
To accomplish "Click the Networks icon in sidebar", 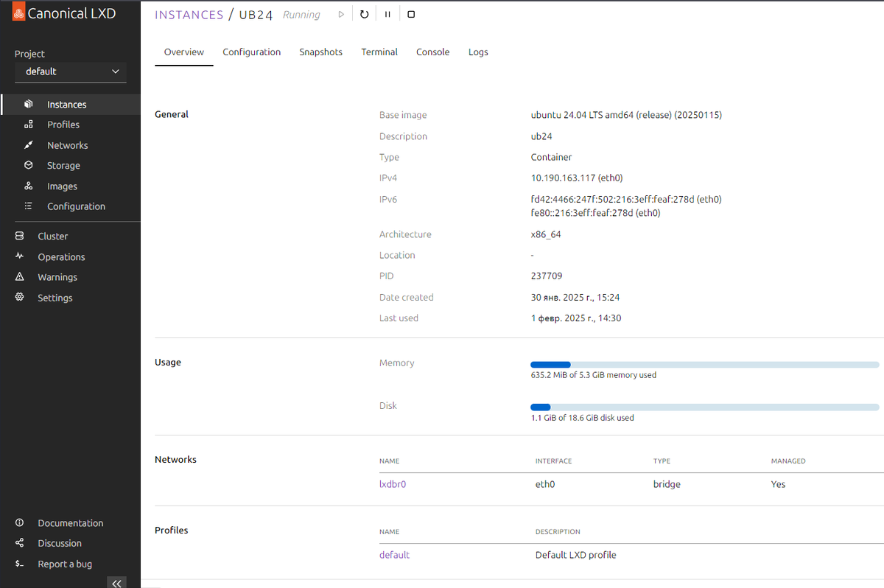I will (29, 145).
